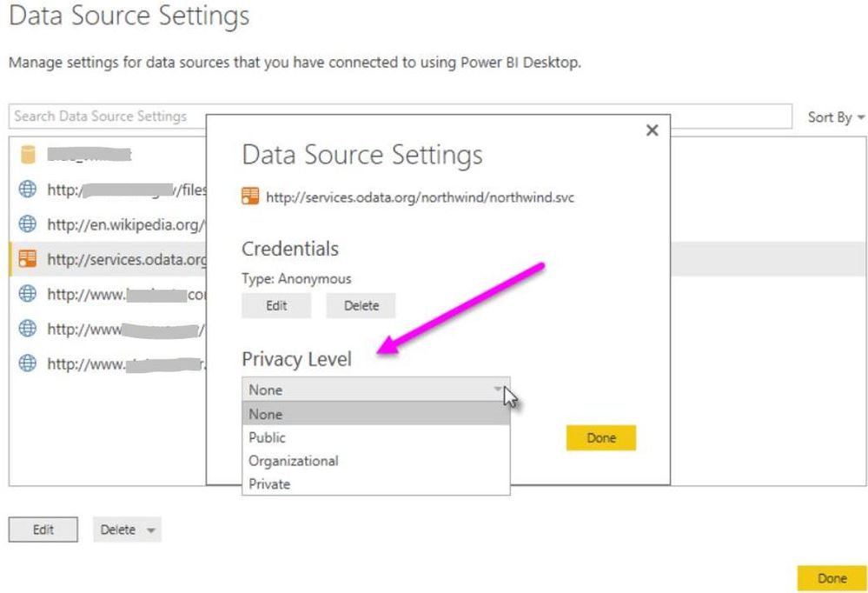Edit the Anonymous credentials

point(276,305)
